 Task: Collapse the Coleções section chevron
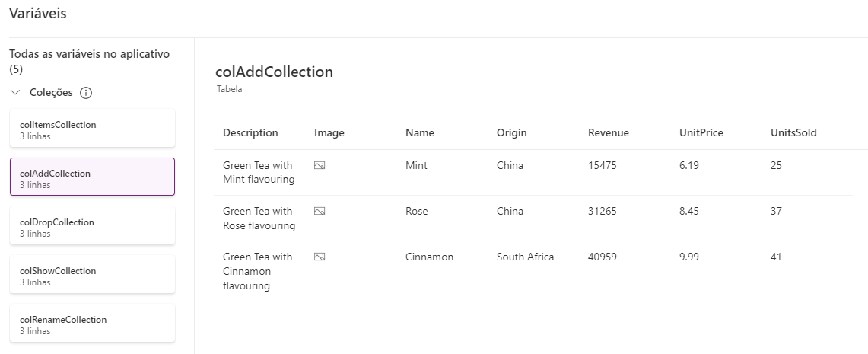point(16,92)
